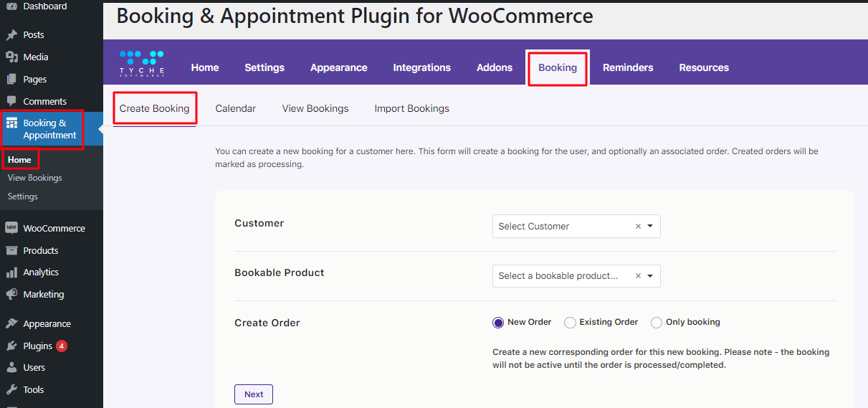
Task: Click the WooCommerce logo icon
Action: click(x=11, y=228)
